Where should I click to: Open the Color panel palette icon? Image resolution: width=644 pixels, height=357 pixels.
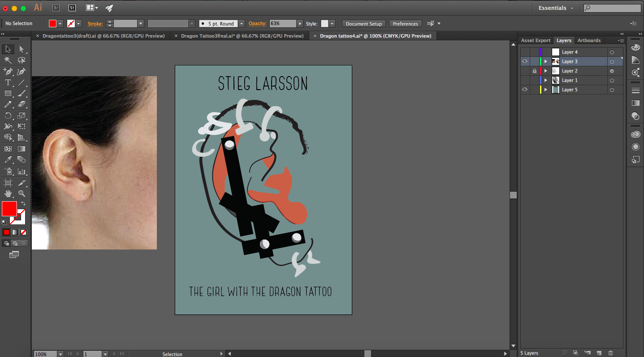(x=635, y=48)
